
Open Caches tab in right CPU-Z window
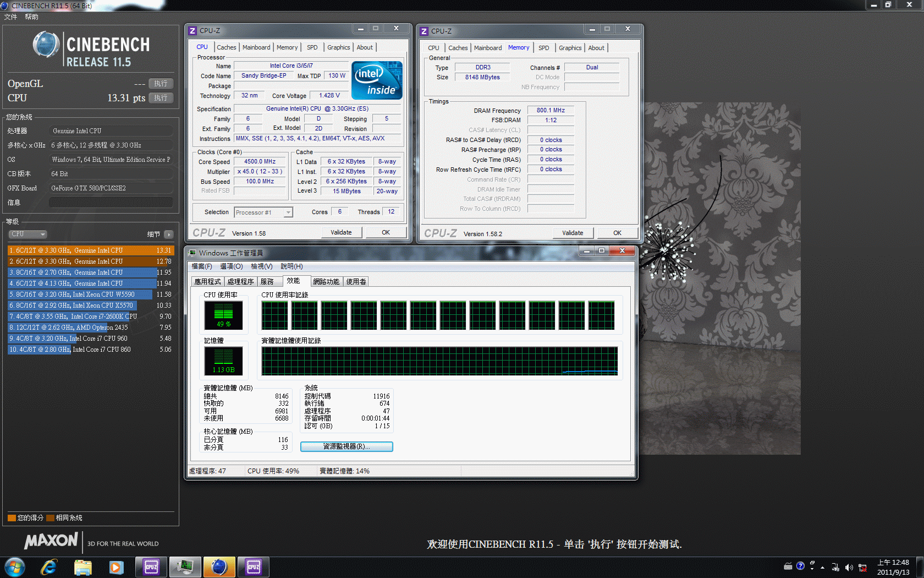[458, 48]
